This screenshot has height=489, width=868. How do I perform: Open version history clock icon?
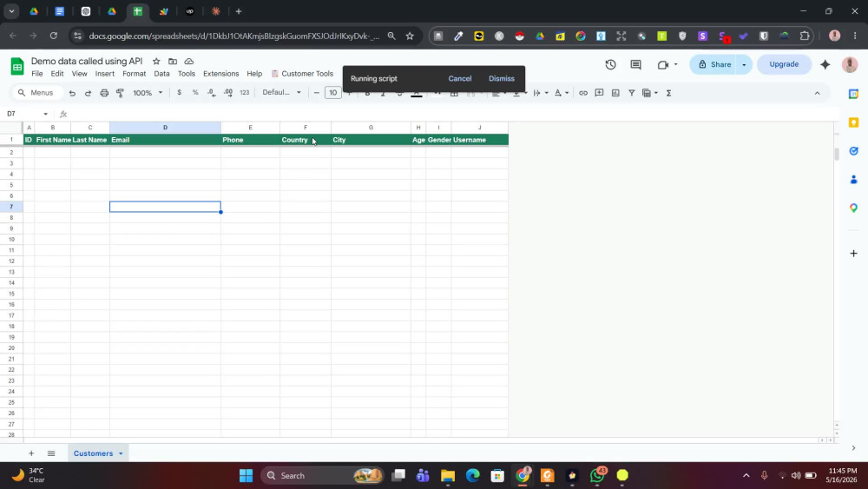point(610,65)
